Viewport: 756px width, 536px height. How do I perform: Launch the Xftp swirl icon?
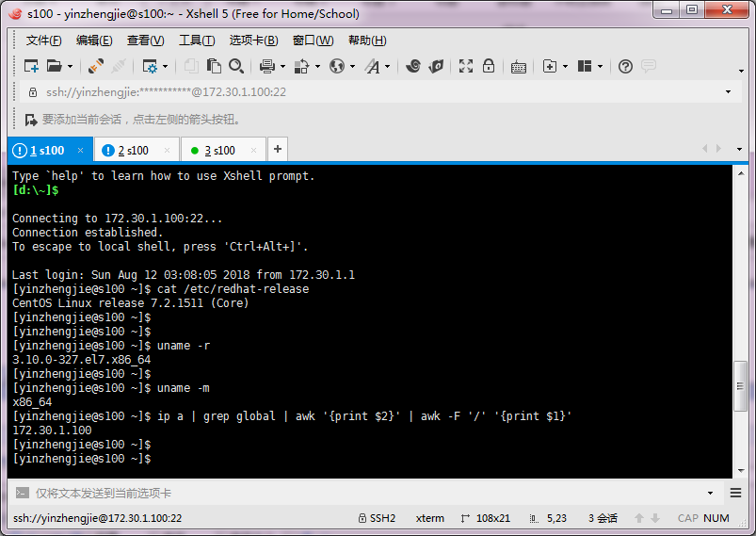point(413,66)
